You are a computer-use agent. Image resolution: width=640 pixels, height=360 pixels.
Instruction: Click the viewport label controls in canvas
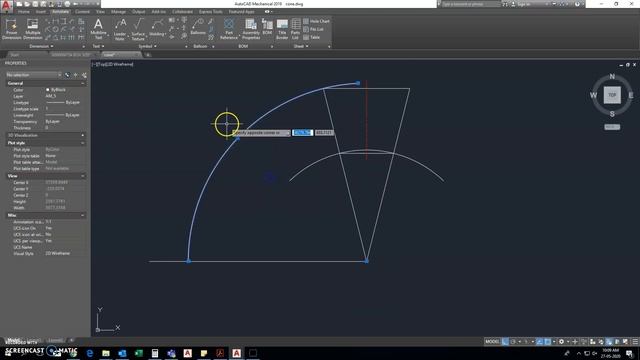pyautogui.click(x=113, y=64)
